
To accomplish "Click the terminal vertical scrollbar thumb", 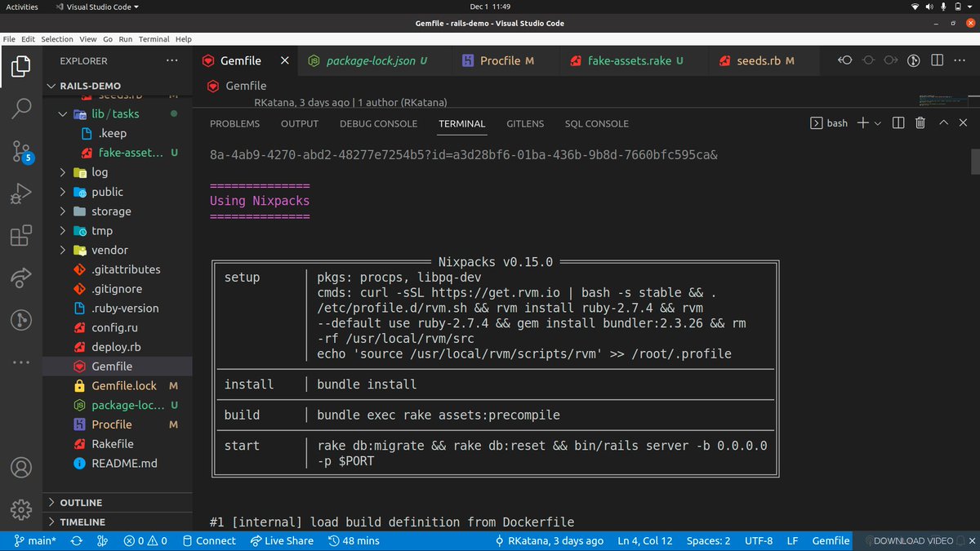I will [974, 162].
